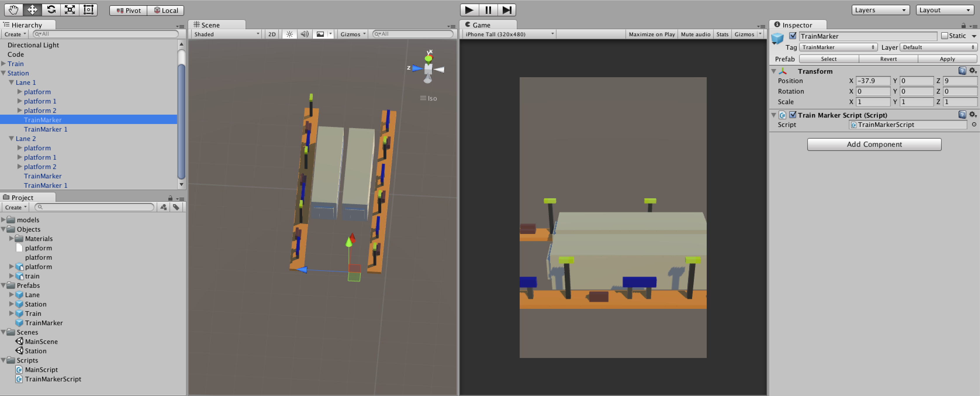Click the Play button
The height and width of the screenshot is (396, 980).
click(469, 10)
